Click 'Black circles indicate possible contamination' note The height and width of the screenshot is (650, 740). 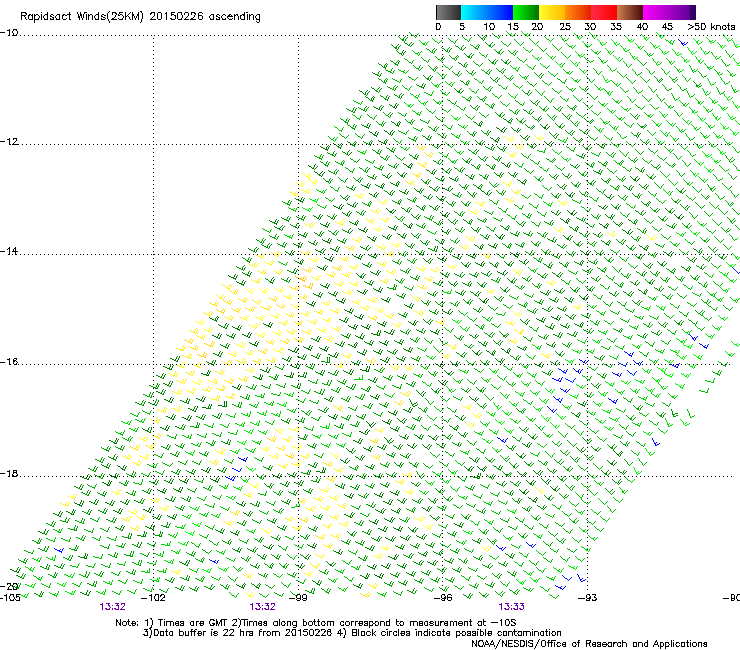tap(456, 633)
